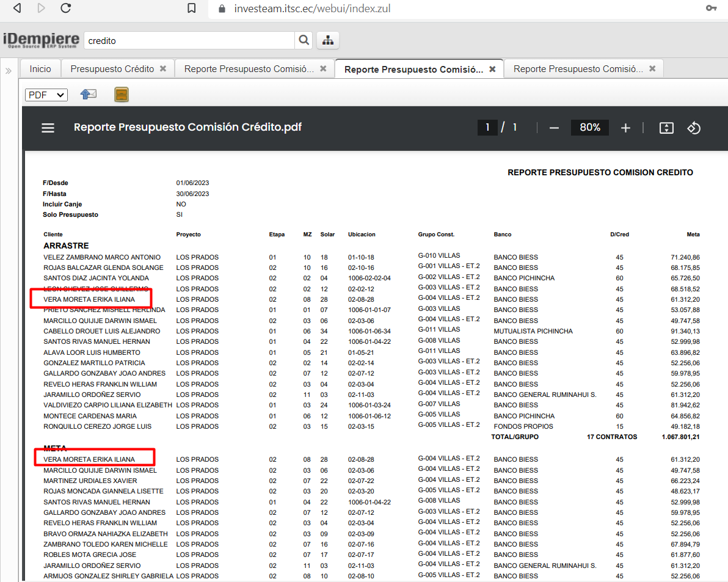Viewport: 728px width, 582px height.
Task: Click the search magnifier icon beside credito
Action: pos(304,40)
